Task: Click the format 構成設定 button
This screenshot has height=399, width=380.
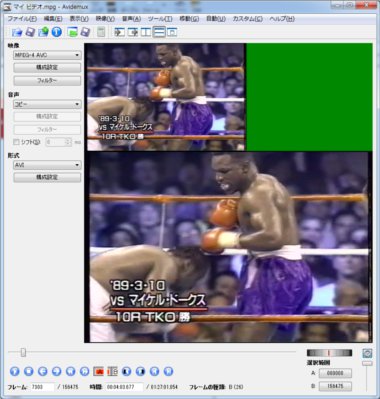Action: (47, 177)
